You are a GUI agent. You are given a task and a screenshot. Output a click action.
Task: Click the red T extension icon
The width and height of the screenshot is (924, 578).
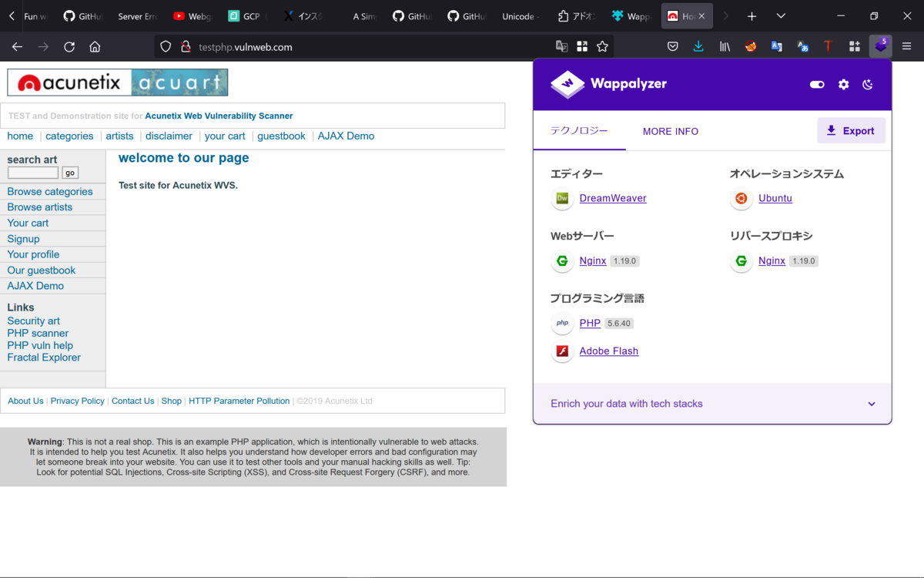click(828, 46)
